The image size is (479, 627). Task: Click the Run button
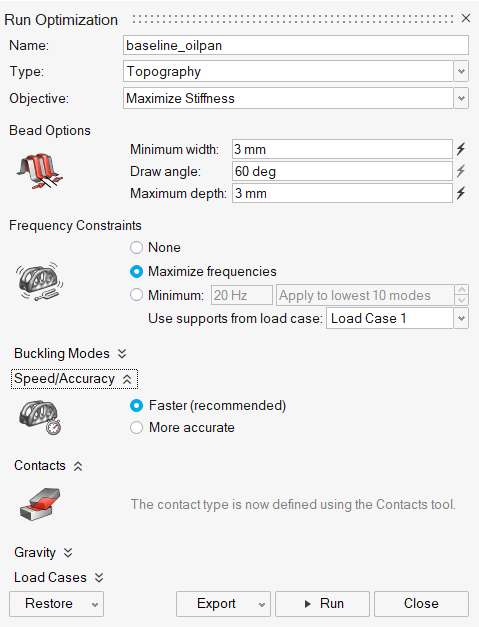pyautogui.click(x=322, y=603)
